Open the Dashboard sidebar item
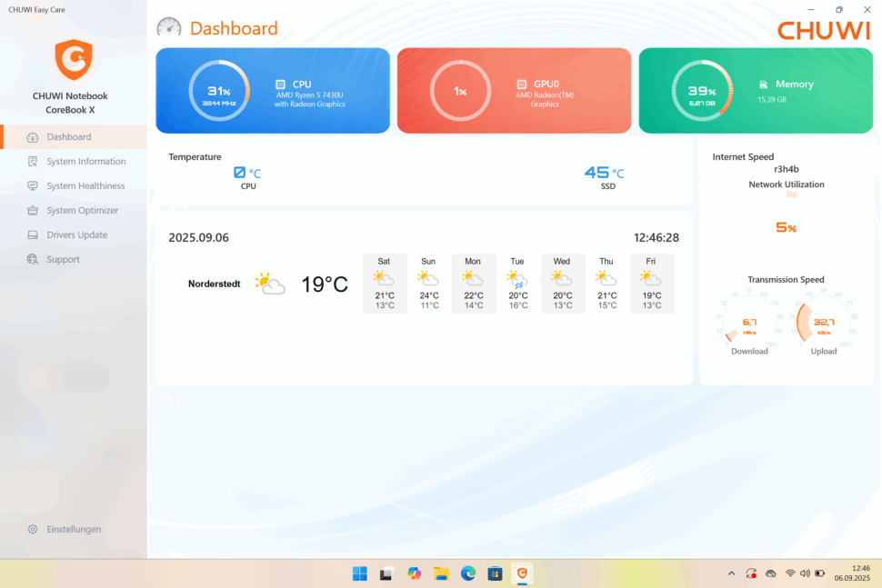882x588 pixels. click(74, 137)
